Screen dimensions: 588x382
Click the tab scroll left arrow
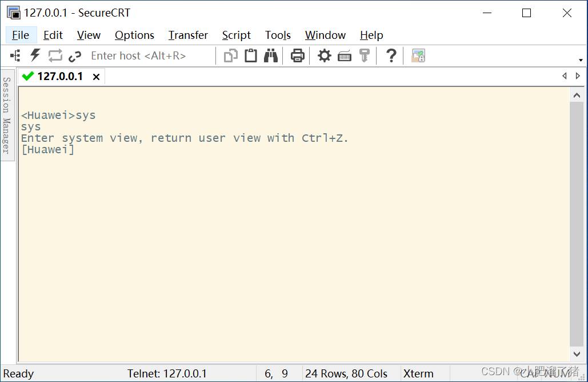(x=565, y=76)
